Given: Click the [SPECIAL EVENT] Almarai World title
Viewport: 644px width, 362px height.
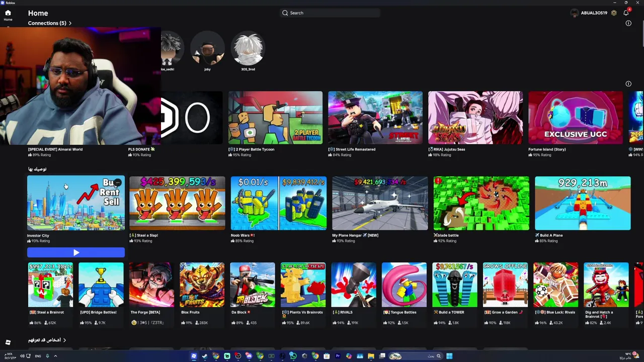Looking at the screenshot, I should [x=55, y=149].
